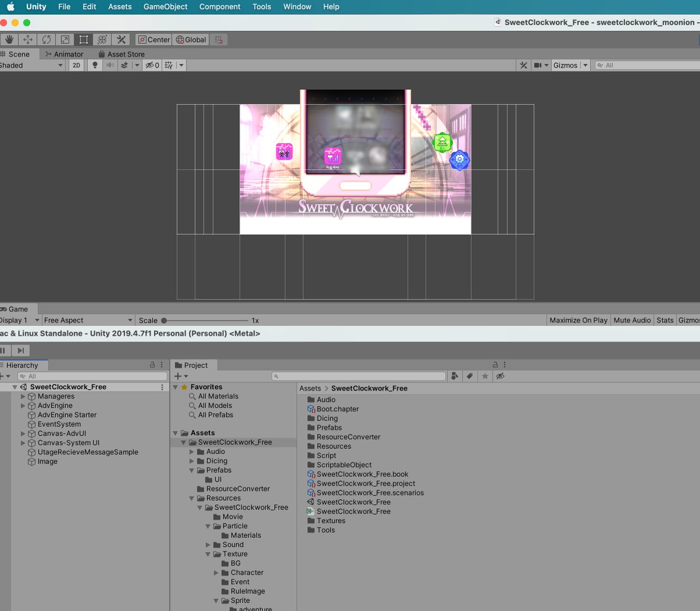Switch to the Asset Store tab
This screenshot has width=700, height=611.
[x=121, y=54]
